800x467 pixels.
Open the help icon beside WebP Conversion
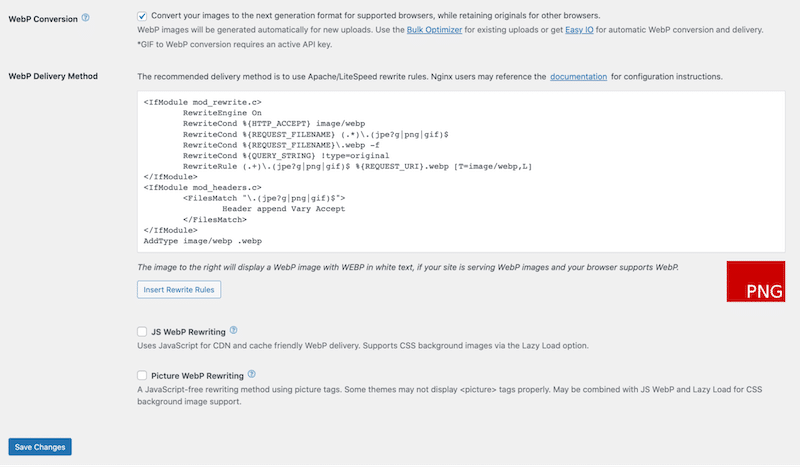(x=85, y=17)
